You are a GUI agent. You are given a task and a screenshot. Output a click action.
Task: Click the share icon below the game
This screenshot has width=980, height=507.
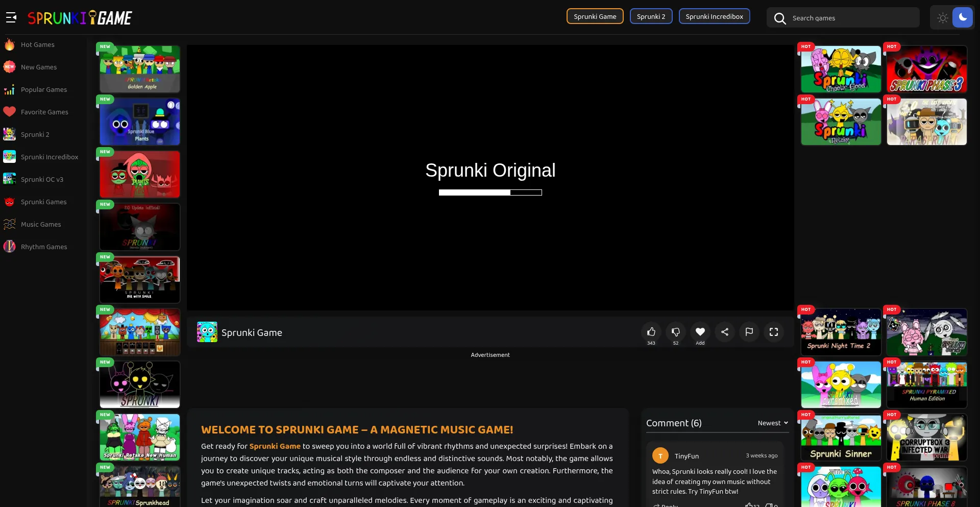pyautogui.click(x=724, y=332)
